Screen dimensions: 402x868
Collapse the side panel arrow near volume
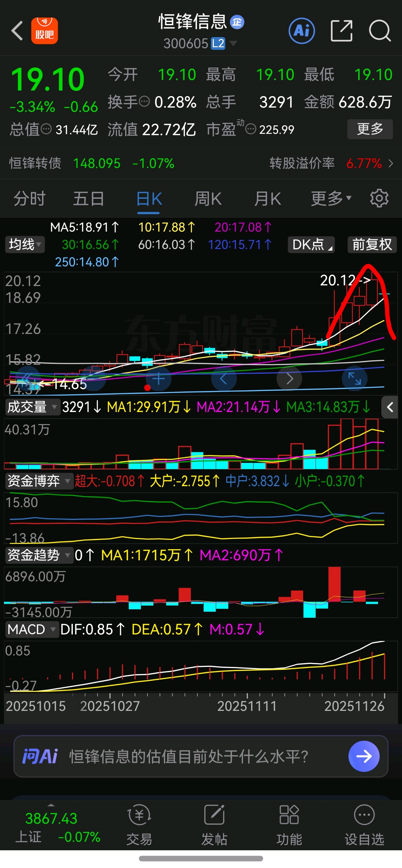click(x=390, y=407)
